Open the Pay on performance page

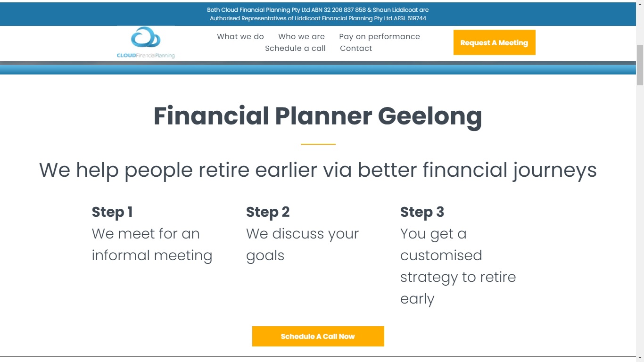click(x=380, y=36)
